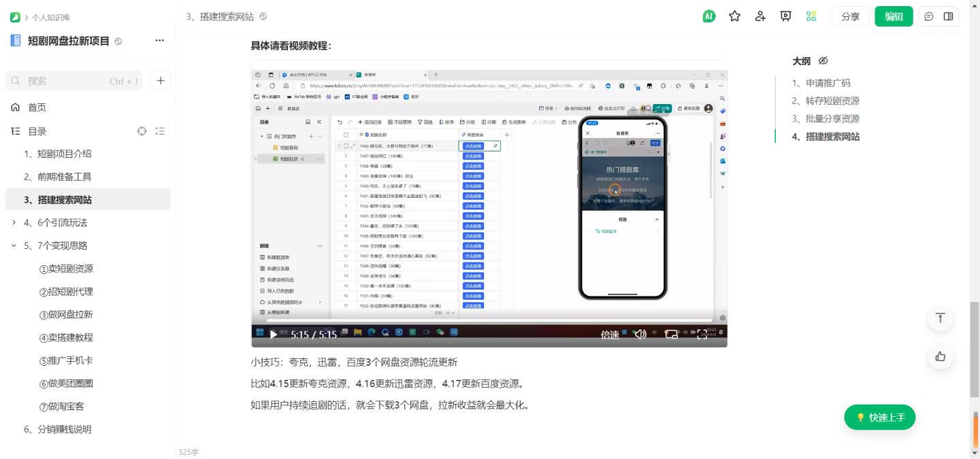Open the outline view icon beside 目录
980x459 pixels.
(160, 131)
